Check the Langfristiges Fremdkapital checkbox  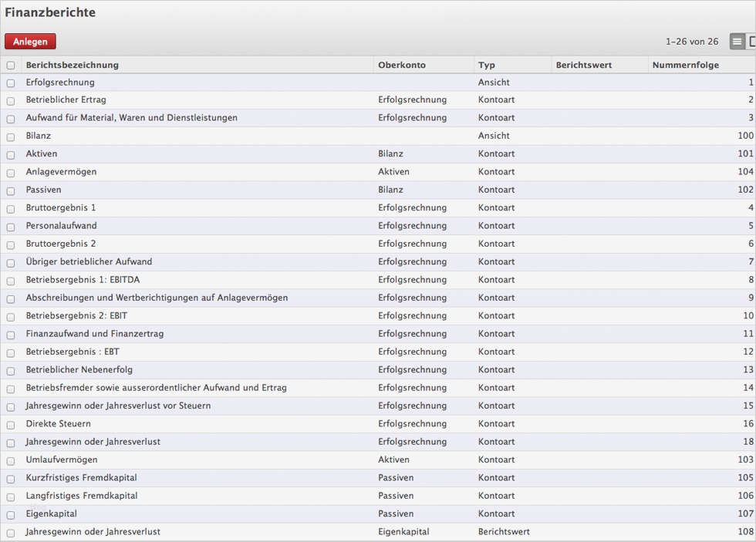[x=11, y=497]
